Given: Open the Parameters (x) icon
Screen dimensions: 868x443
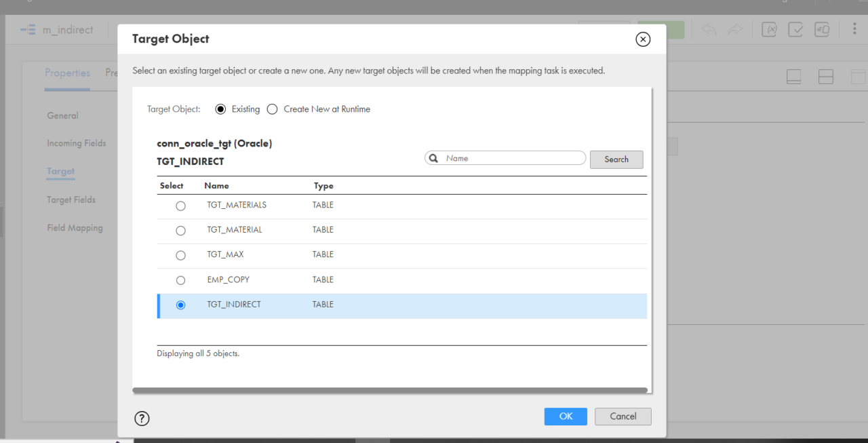Looking at the screenshot, I should click(769, 29).
